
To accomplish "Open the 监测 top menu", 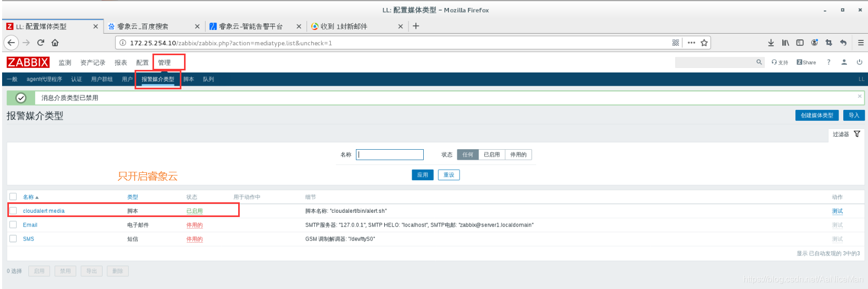I will tap(65, 63).
